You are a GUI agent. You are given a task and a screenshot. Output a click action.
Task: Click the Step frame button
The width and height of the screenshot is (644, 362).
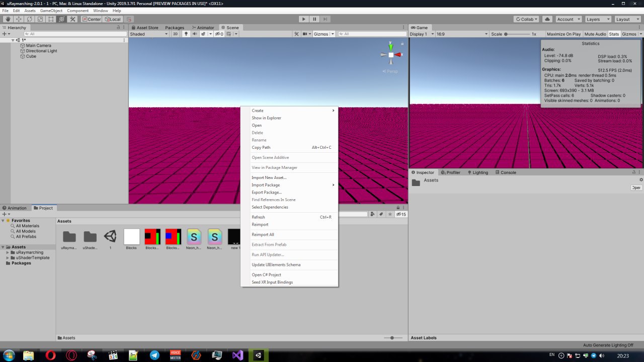point(326,19)
